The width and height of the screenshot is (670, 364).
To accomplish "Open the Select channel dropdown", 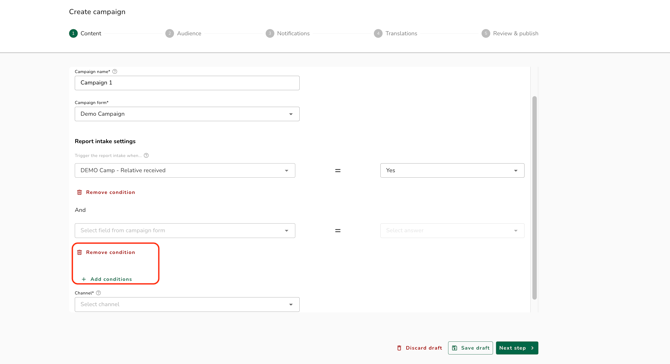I will [187, 305].
